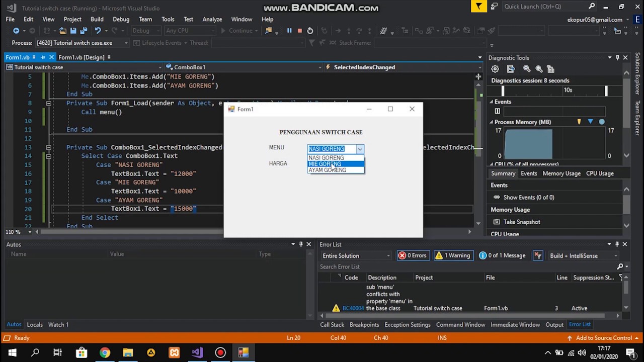Navigate backward with the blue arrow
Screen dimensions: 644x362
[x=16, y=31]
